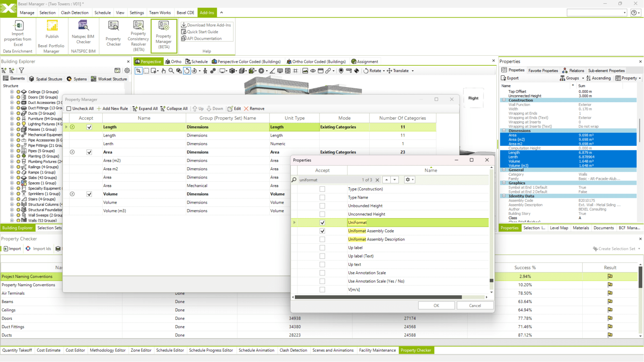Open Building Explorer settings gear
The height and width of the screenshot is (362, 644).
(x=127, y=70)
